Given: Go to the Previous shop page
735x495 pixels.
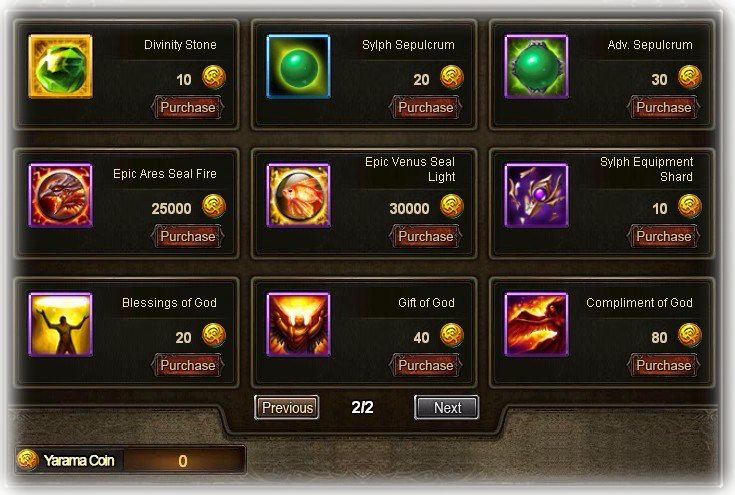Looking at the screenshot, I should (287, 407).
